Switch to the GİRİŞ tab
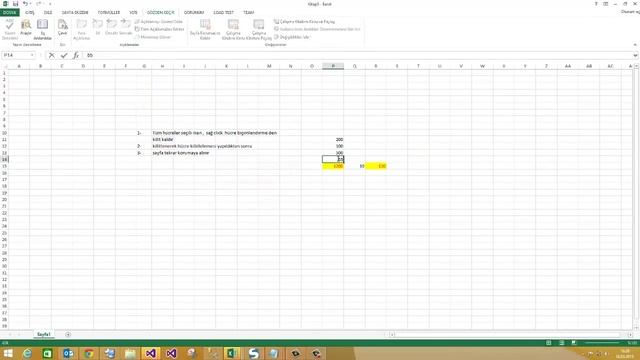640x360 pixels. (x=30, y=12)
